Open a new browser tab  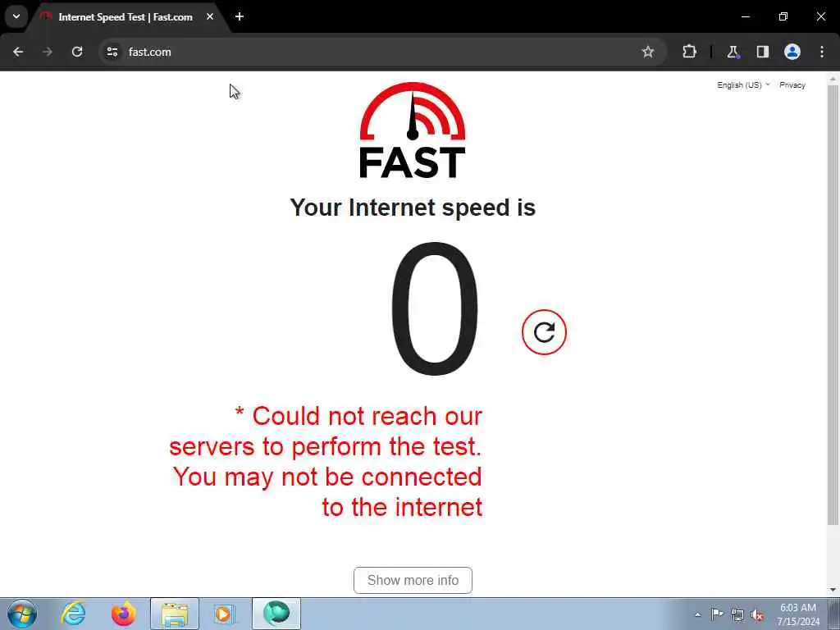coord(240,16)
